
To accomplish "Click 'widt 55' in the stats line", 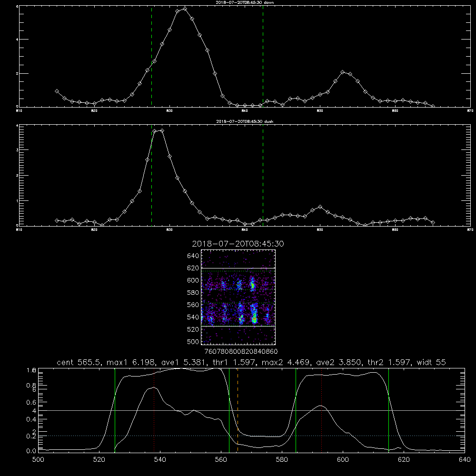I will (x=431, y=362).
